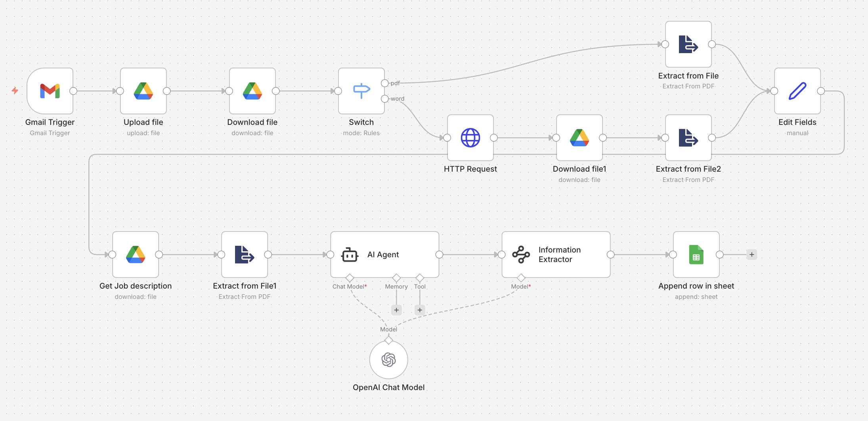
Task: Click the OpenAI Chat Model top diamond connector
Action: click(389, 341)
